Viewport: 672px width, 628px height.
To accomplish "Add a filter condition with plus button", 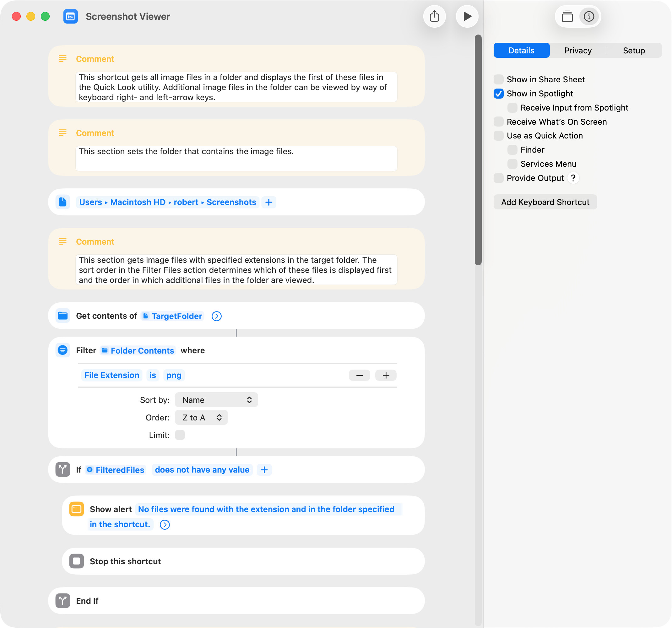I will point(386,375).
